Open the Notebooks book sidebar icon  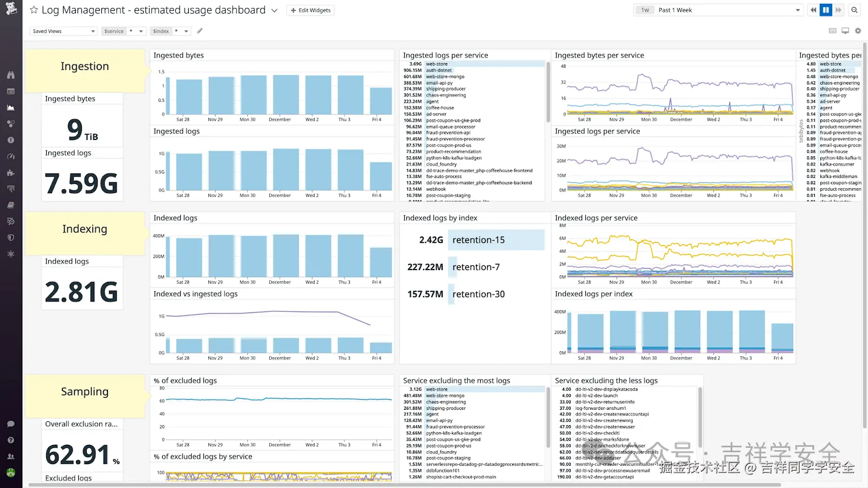[11, 205]
